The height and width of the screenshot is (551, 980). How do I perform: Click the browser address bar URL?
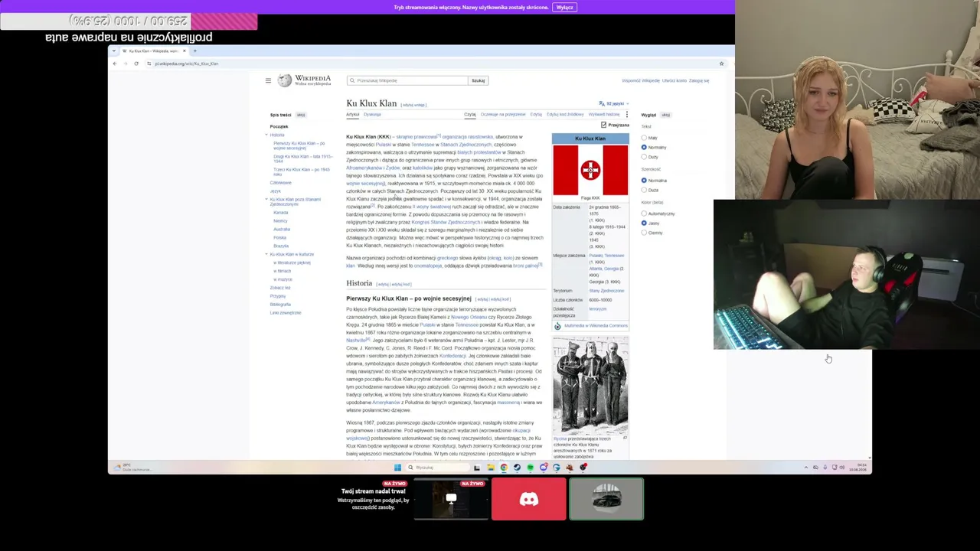pos(187,64)
